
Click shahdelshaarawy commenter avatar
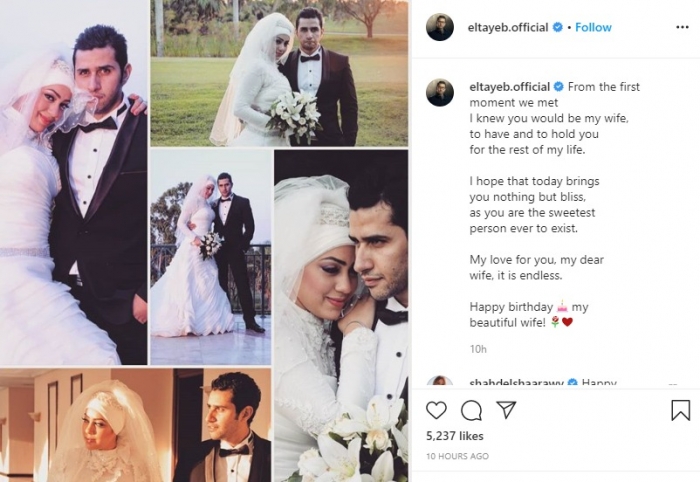coord(440,382)
